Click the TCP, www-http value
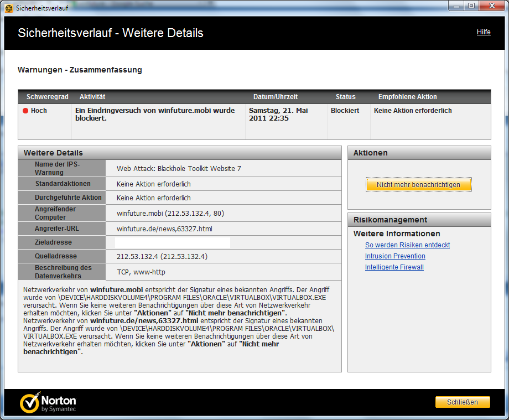The image size is (509, 420). click(141, 272)
